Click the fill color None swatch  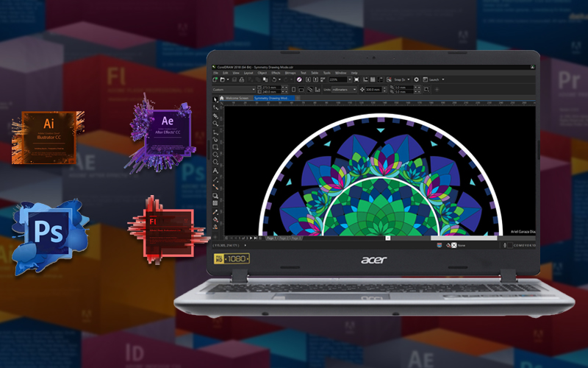453,245
